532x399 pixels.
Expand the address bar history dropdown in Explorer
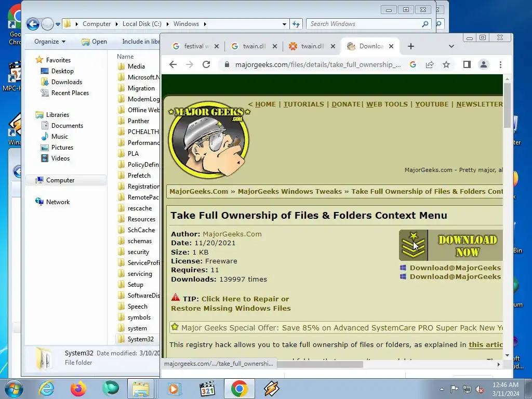284,24
